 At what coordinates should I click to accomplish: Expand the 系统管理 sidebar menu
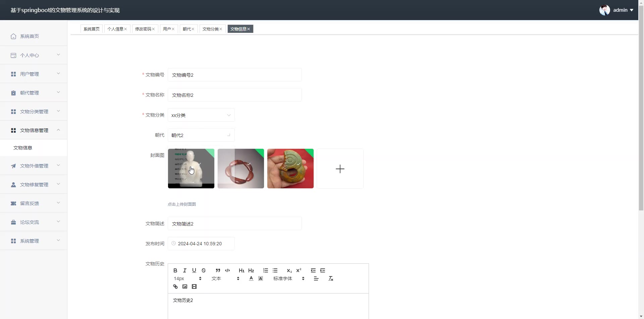click(34, 241)
